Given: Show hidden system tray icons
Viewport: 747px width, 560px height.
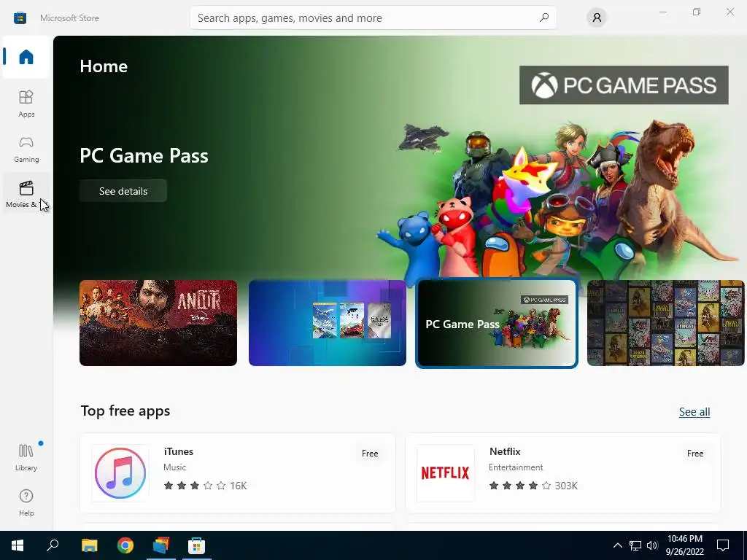Looking at the screenshot, I should tap(617, 545).
